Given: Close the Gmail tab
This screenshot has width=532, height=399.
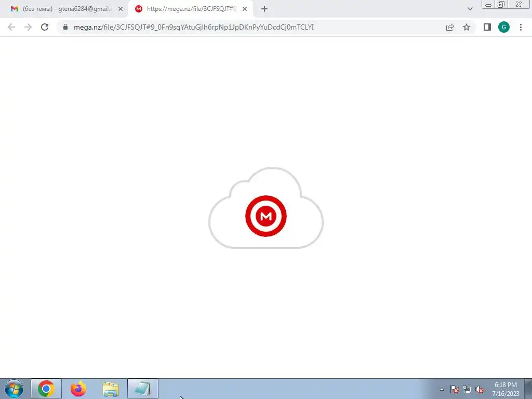Looking at the screenshot, I should pyautogui.click(x=121, y=9).
